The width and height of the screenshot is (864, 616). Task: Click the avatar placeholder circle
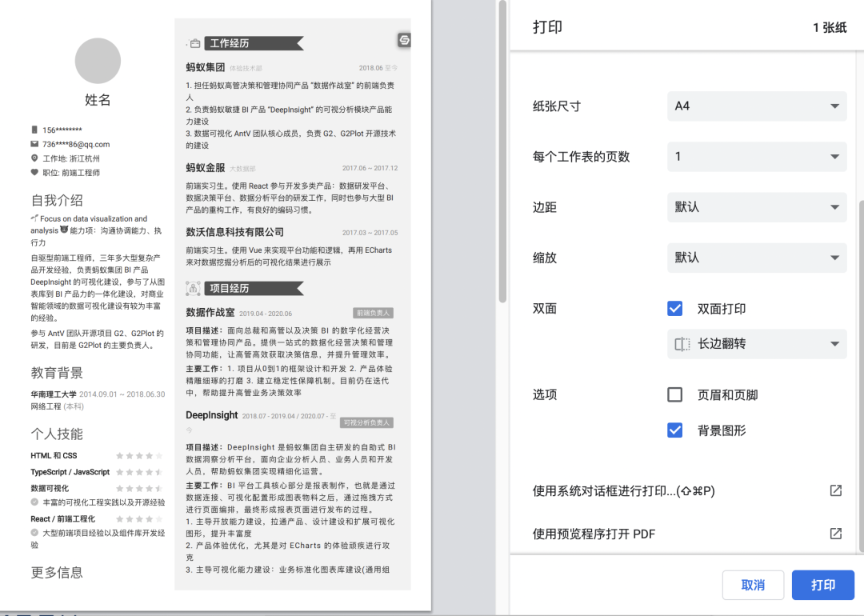(98, 61)
